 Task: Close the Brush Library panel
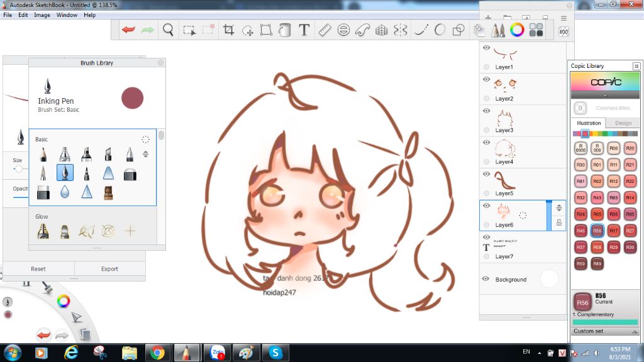[x=160, y=62]
